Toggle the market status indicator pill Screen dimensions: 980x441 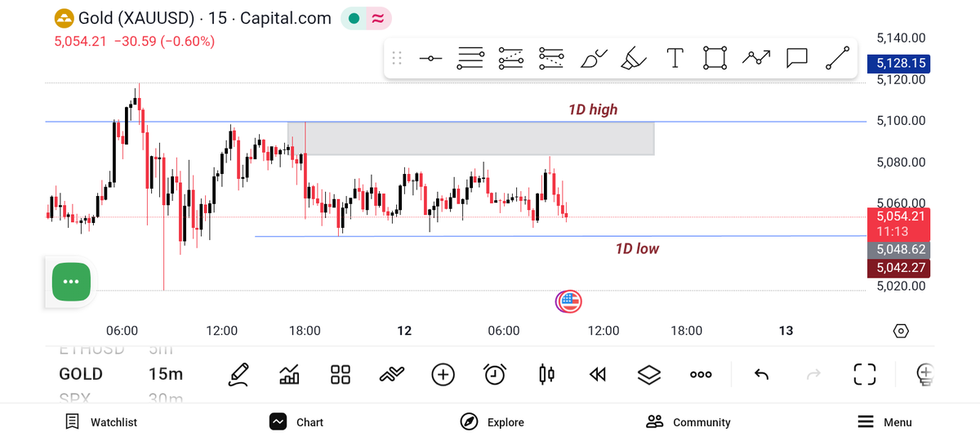point(366,18)
